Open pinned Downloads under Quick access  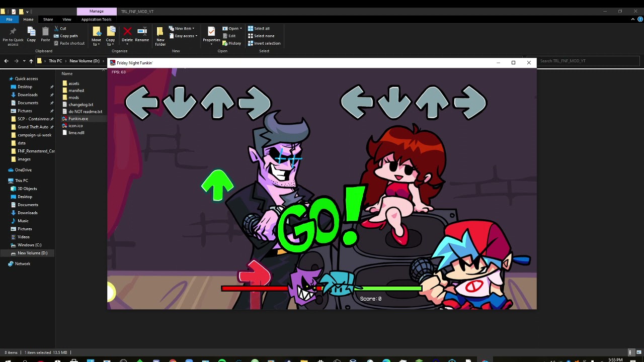click(27, 95)
